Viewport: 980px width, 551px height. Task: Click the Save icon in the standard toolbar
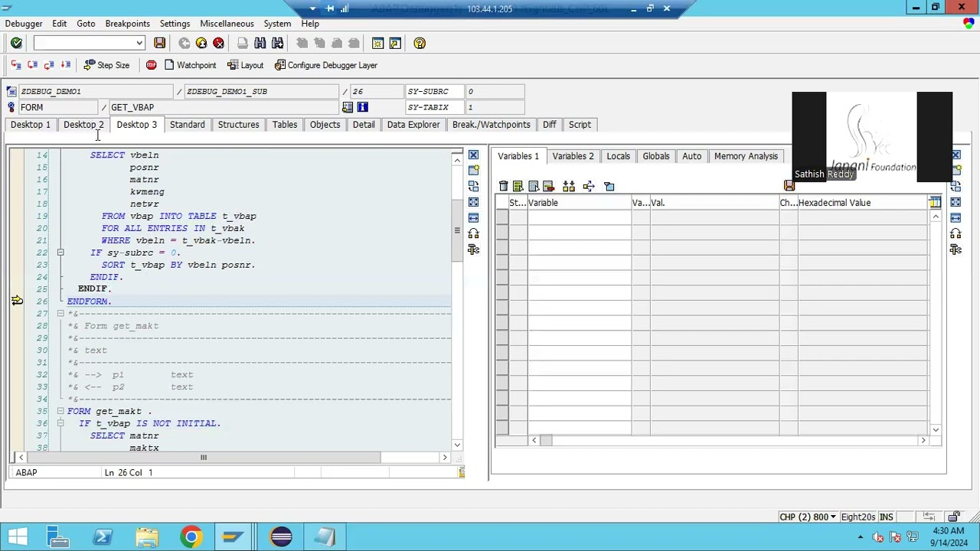tap(159, 43)
